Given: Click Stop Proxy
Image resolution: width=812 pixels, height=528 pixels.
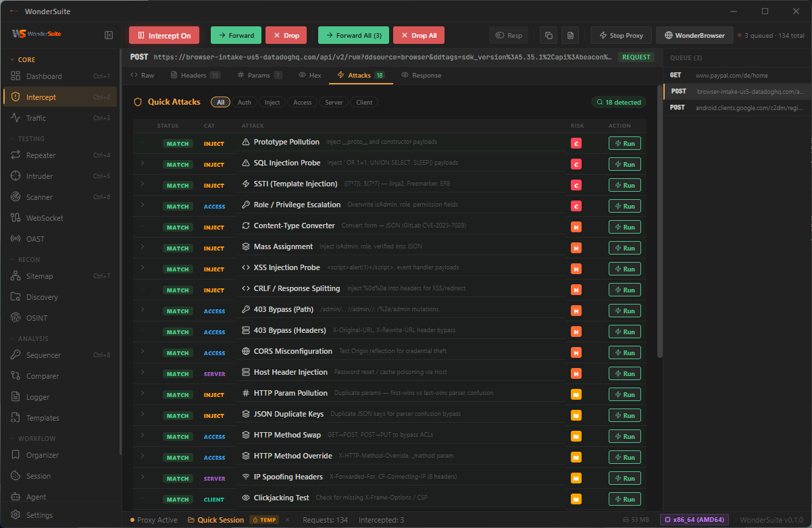Looking at the screenshot, I should [x=621, y=36].
